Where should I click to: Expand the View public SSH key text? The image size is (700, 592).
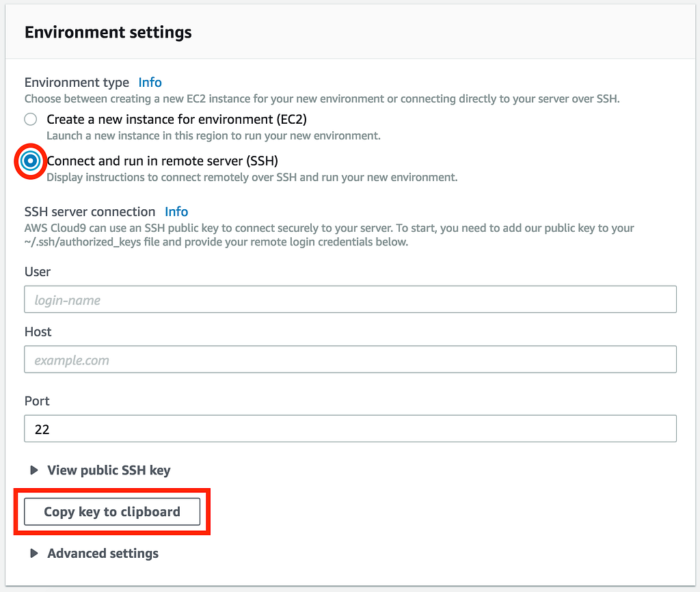tap(109, 470)
